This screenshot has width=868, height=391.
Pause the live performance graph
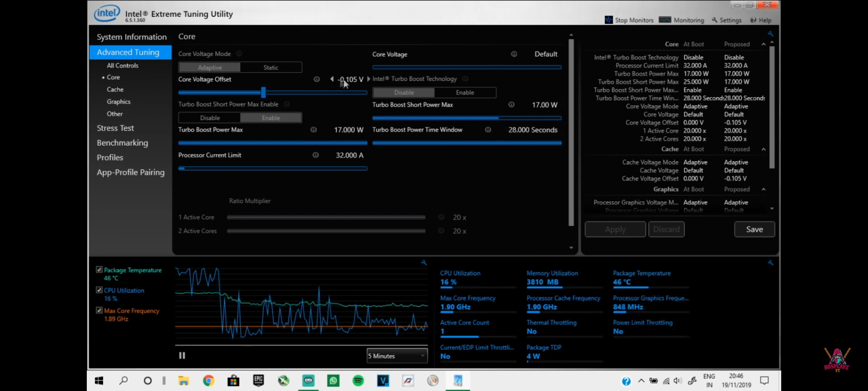(182, 355)
